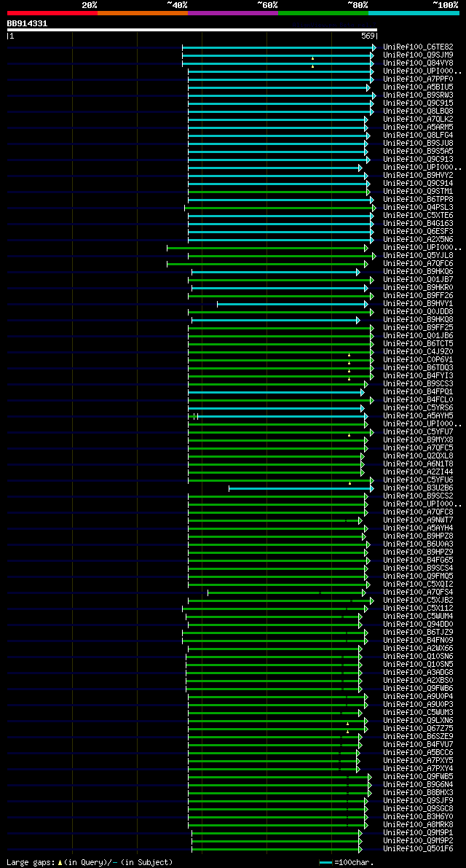This screenshot has width=466, height=868.
Task: Click the green ~80% legend segment
Action: click(x=323, y=12)
